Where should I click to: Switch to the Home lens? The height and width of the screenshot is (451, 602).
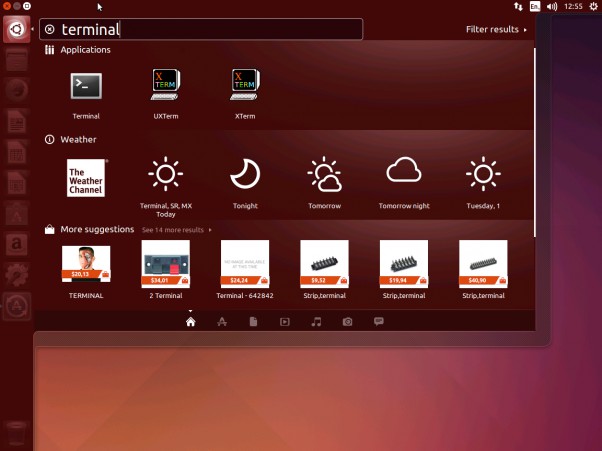coord(190,322)
